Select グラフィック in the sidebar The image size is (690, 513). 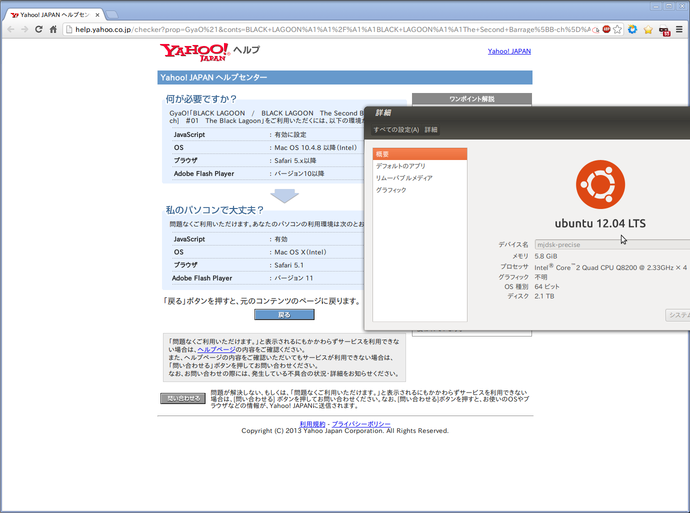tap(420, 190)
